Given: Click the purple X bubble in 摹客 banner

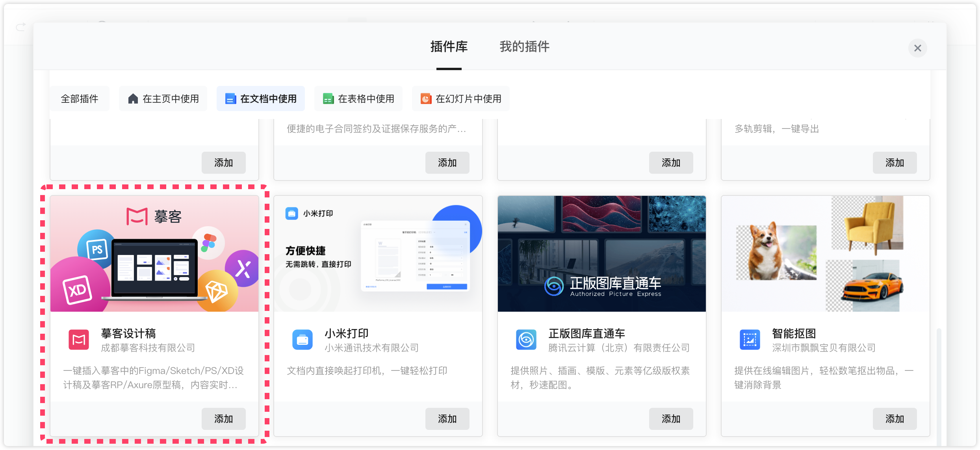Looking at the screenshot, I should click(x=243, y=269).
